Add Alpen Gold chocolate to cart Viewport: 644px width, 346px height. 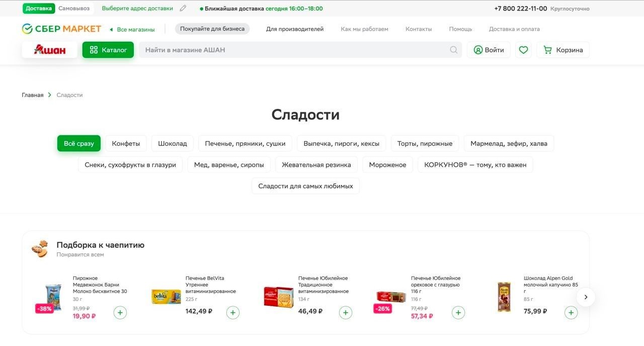coord(571,313)
